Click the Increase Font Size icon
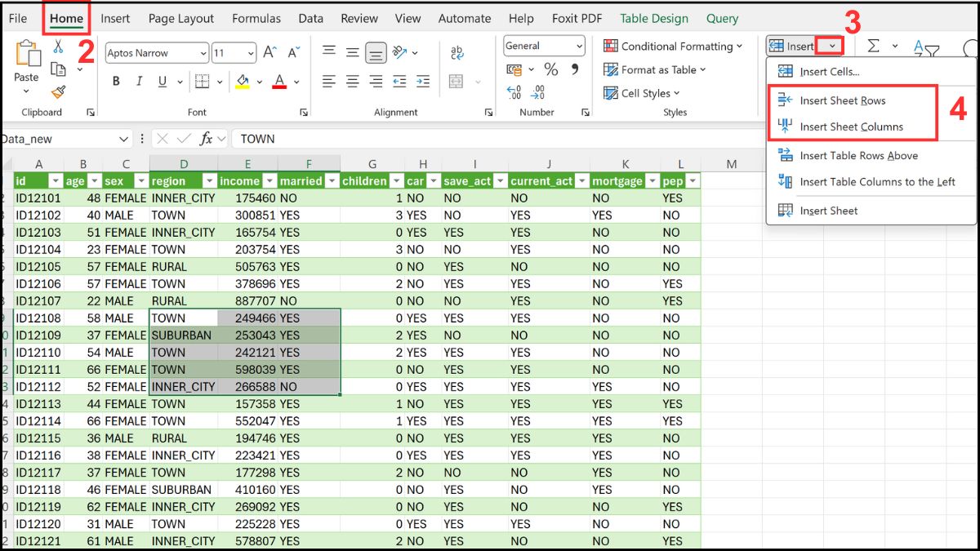Screen dimensions: 980x551 269,51
